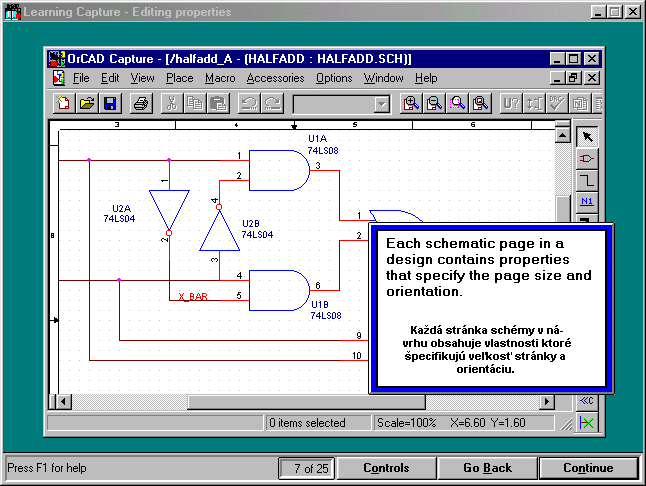646x486 pixels.
Task: Select the Place Part gate tool
Action: 588,159
